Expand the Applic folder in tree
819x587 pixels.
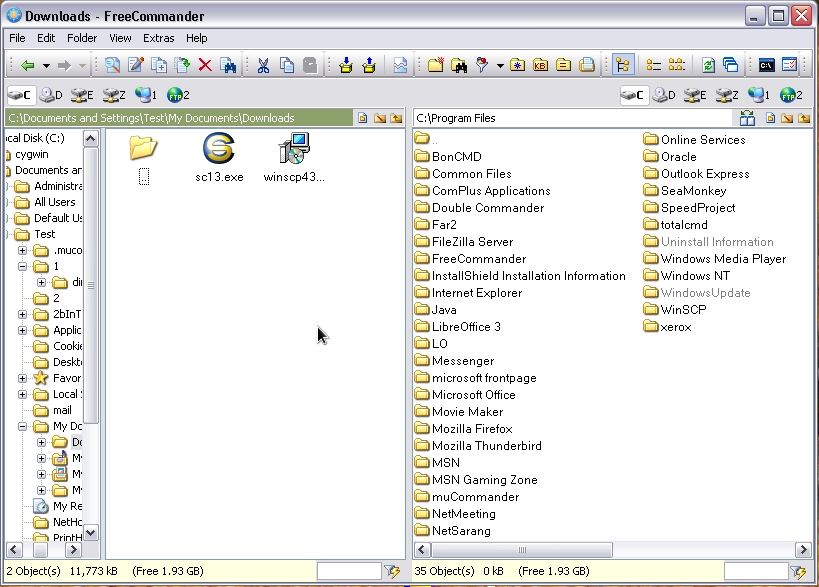[x=22, y=331]
